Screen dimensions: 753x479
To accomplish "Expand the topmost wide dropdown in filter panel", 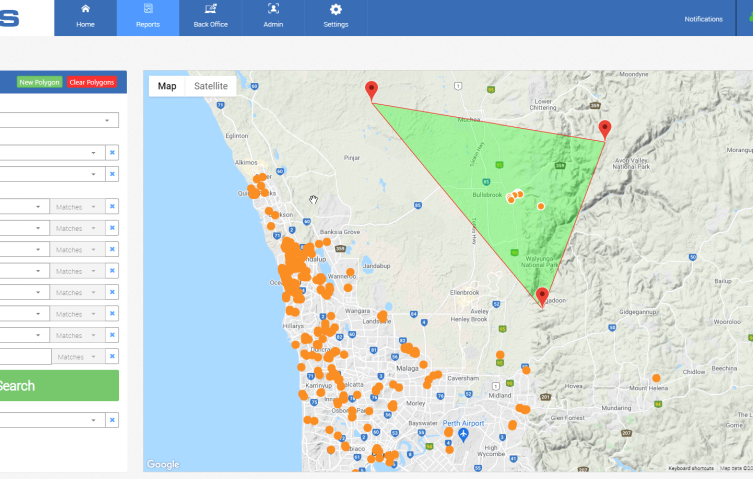I will coord(59,120).
